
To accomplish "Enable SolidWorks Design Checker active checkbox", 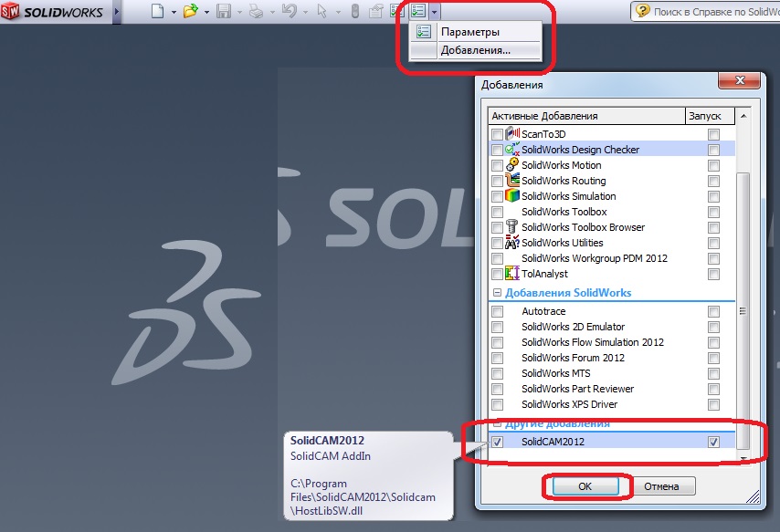I will click(x=497, y=150).
